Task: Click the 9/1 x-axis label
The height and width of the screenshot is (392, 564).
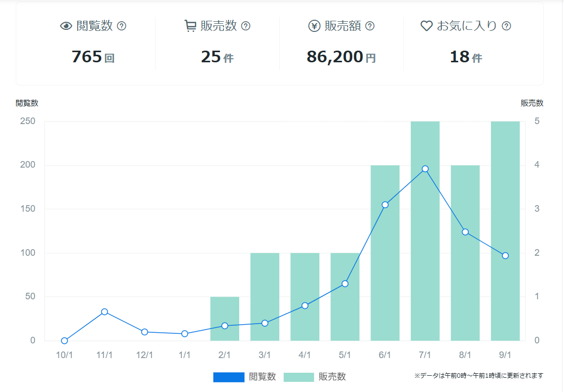Action: 505,355
